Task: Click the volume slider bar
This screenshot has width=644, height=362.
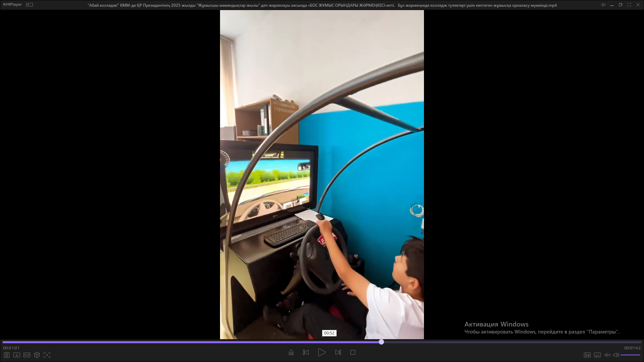Action: click(x=630, y=355)
